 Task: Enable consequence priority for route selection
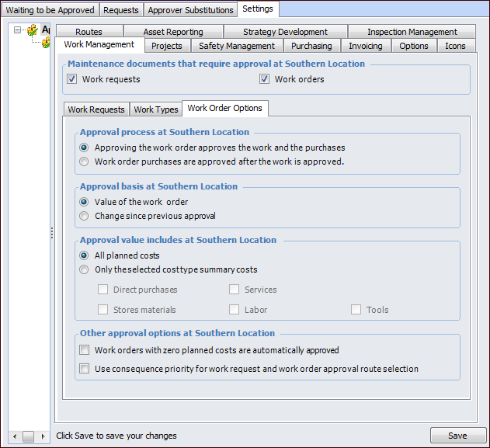click(x=85, y=369)
